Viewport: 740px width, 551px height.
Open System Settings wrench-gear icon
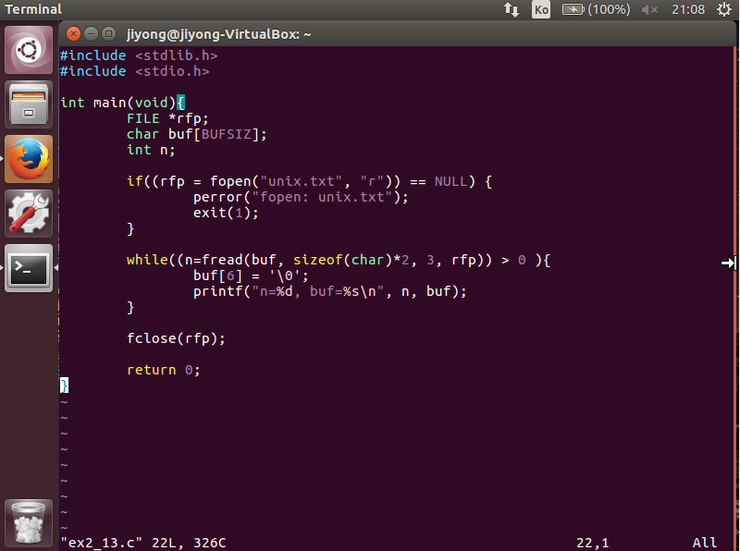click(x=29, y=213)
